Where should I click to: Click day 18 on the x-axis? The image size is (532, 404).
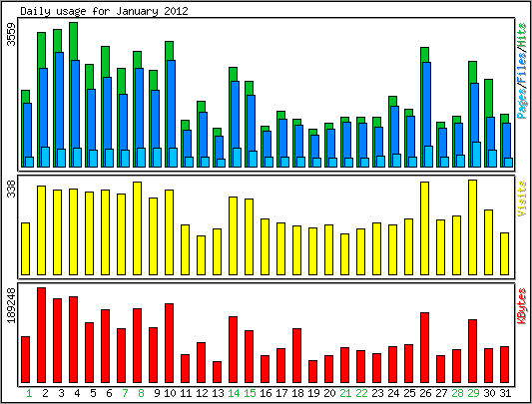tap(297, 393)
